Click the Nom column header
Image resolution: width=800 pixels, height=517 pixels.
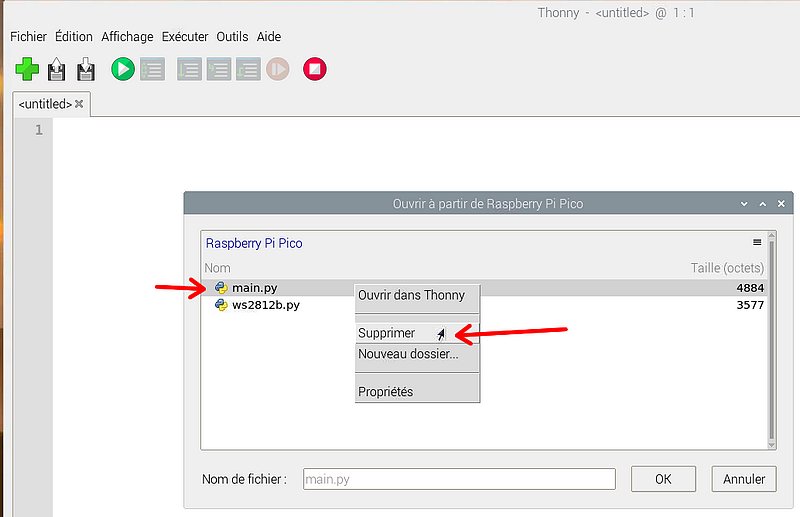pos(217,268)
